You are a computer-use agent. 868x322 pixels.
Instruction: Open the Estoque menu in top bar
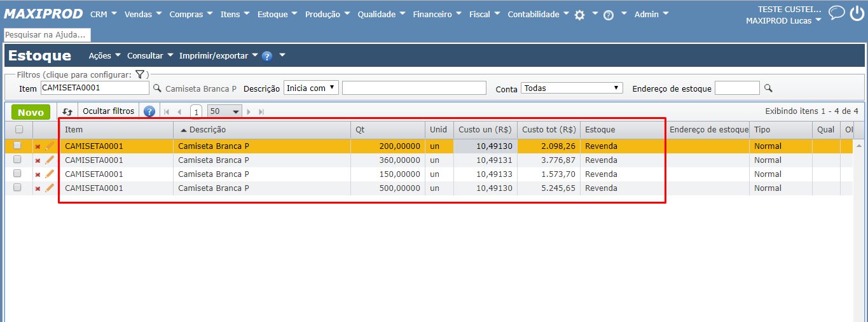coord(277,14)
